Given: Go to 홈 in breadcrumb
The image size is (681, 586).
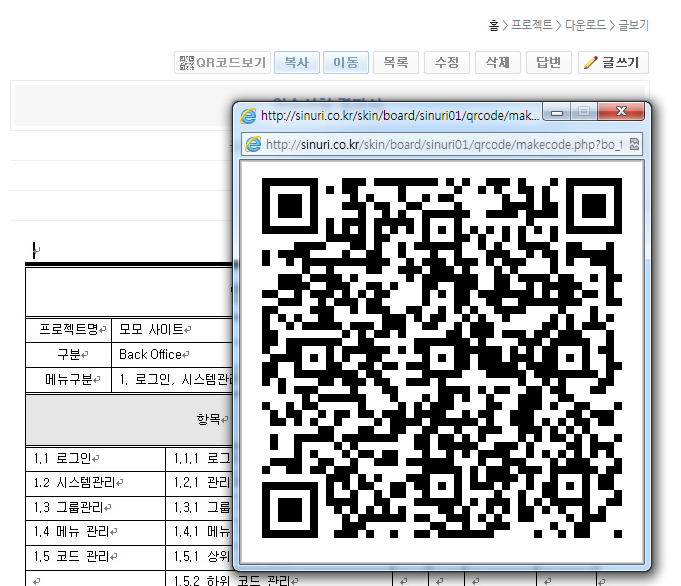Looking at the screenshot, I should [x=493, y=25].
